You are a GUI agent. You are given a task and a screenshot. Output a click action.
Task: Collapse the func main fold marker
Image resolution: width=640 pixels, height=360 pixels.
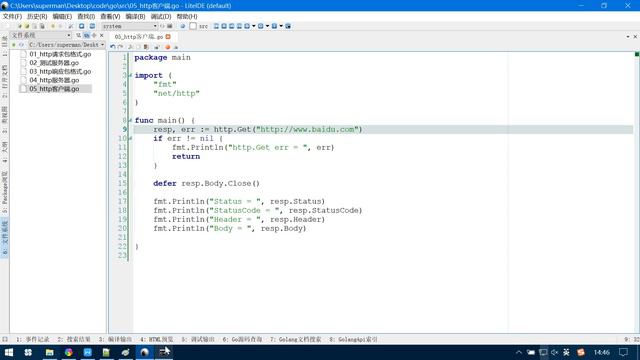(131, 120)
